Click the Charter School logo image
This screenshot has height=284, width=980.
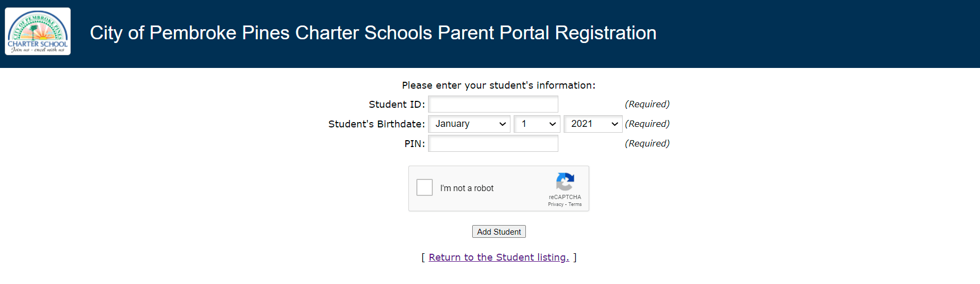(x=38, y=32)
